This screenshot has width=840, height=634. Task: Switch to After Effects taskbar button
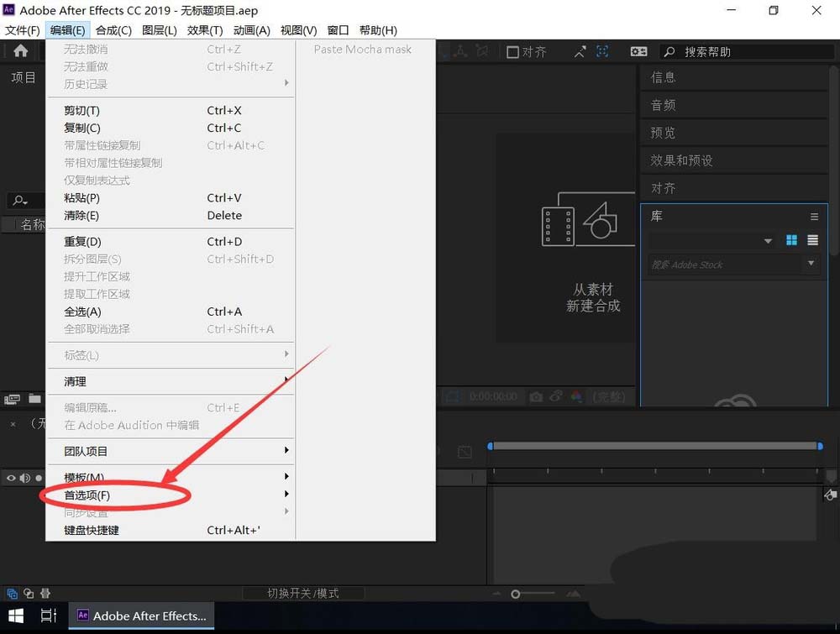coord(141,616)
